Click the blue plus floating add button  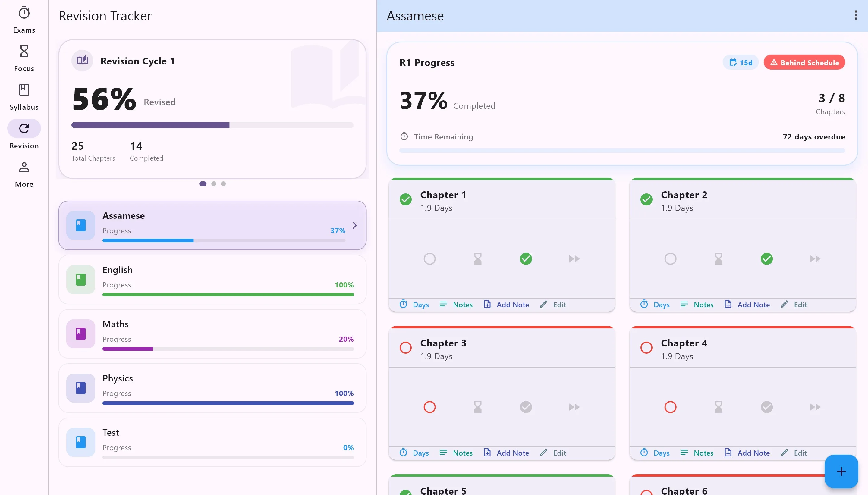[841, 472]
